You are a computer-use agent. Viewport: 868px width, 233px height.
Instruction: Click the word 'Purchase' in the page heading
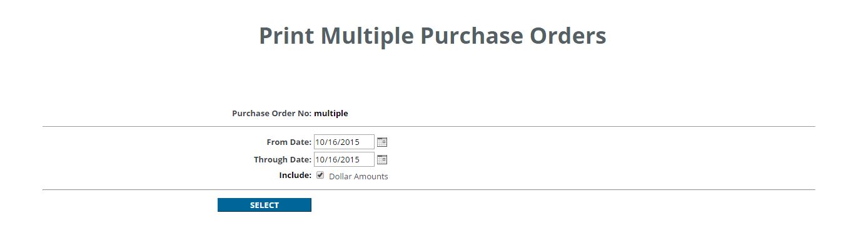472,36
